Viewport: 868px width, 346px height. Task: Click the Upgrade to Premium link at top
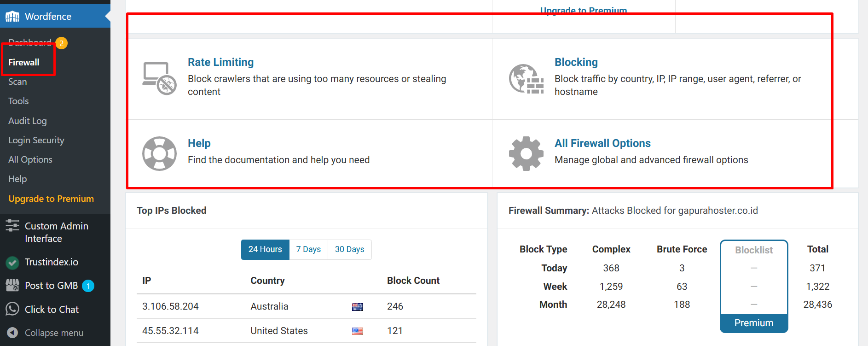[584, 10]
